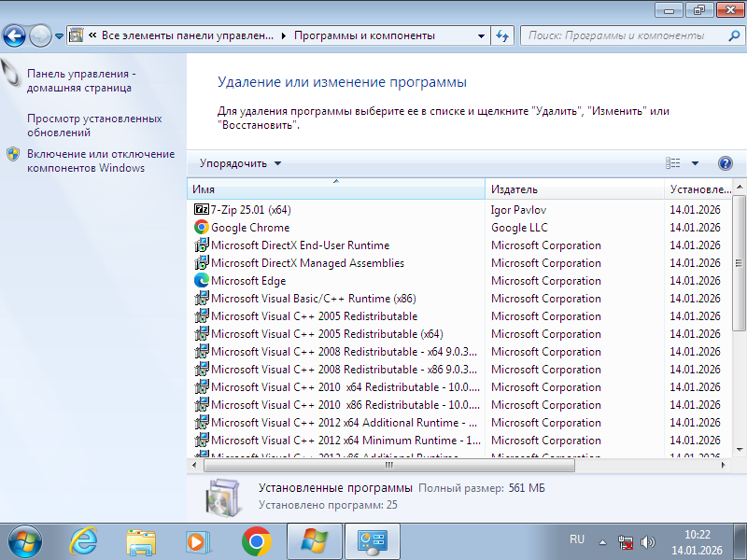Click the Visual C++ 2012 x64 Minimum Runtime icon
Viewport: 747px width, 560px height.
202,440
